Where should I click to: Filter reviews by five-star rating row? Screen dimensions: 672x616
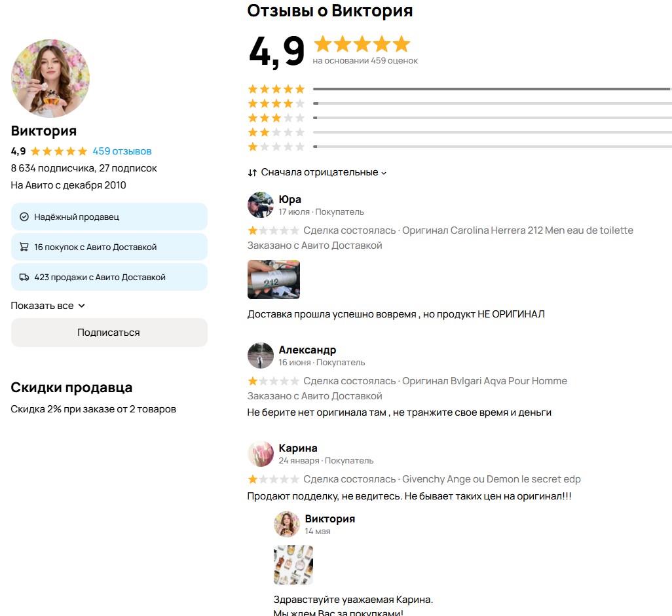[x=460, y=89]
